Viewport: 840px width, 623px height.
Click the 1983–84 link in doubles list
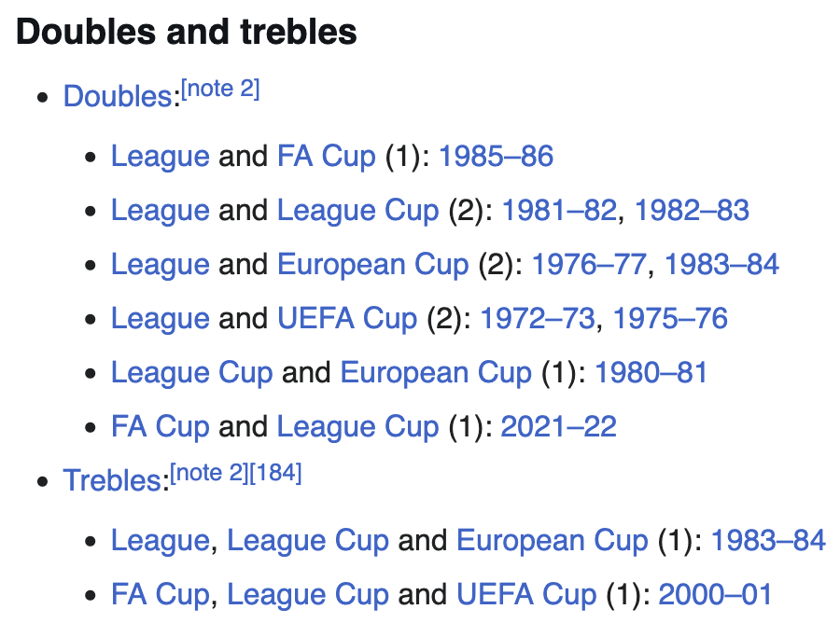tap(721, 264)
